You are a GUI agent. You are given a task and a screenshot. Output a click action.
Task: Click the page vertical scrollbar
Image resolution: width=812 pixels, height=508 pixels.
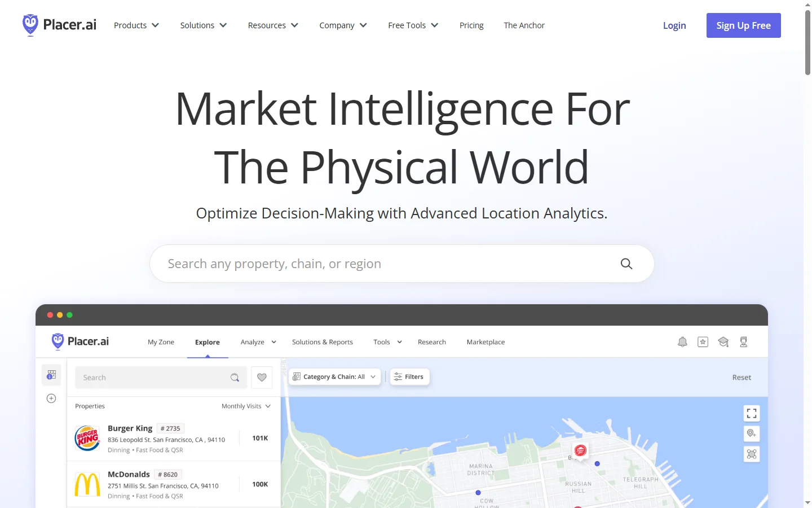point(807,43)
